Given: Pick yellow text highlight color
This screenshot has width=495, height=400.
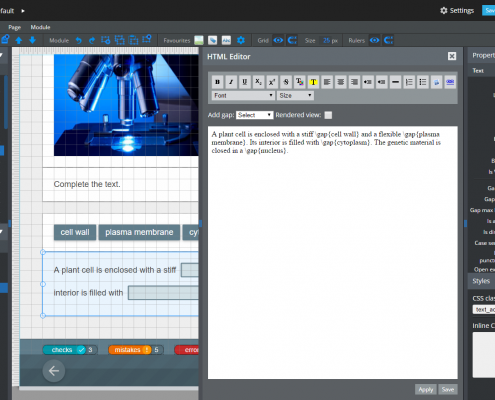Looking at the screenshot, I should pyautogui.click(x=313, y=82).
